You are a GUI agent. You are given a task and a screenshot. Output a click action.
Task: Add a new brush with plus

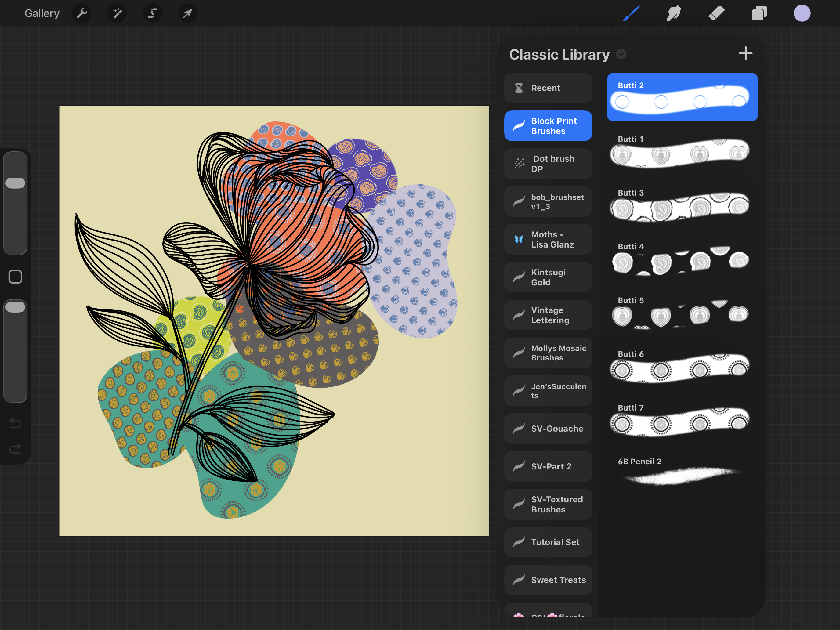pos(745,53)
